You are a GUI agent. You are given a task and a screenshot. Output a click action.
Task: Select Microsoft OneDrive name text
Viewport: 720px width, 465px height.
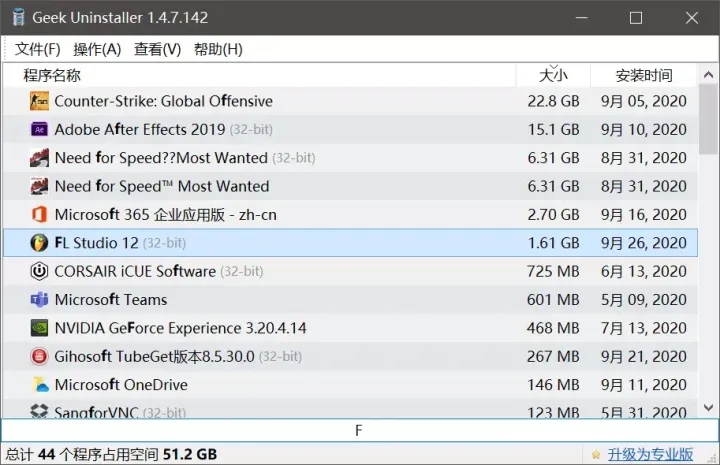point(121,385)
